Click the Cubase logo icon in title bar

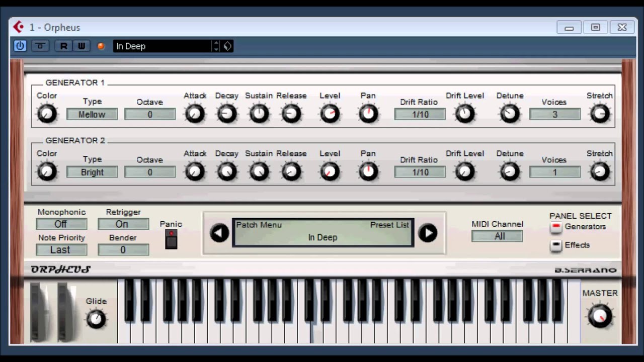[19, 27]
